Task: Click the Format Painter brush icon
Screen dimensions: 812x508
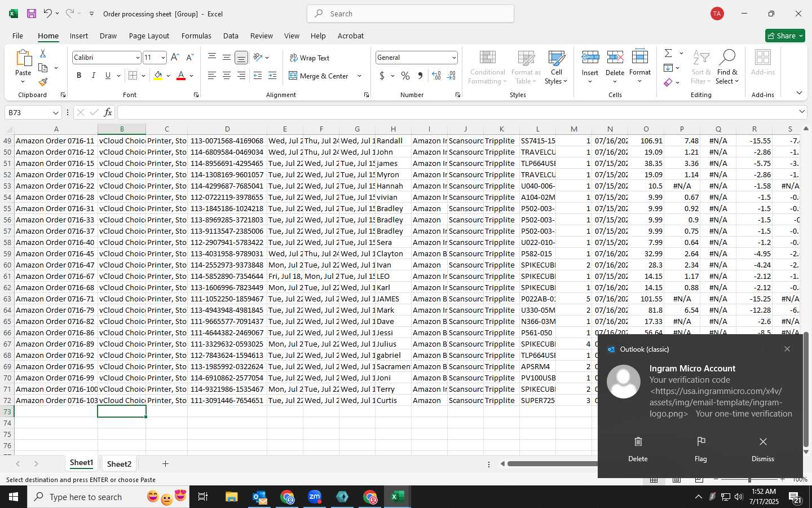Action: [x=43, y=82]
